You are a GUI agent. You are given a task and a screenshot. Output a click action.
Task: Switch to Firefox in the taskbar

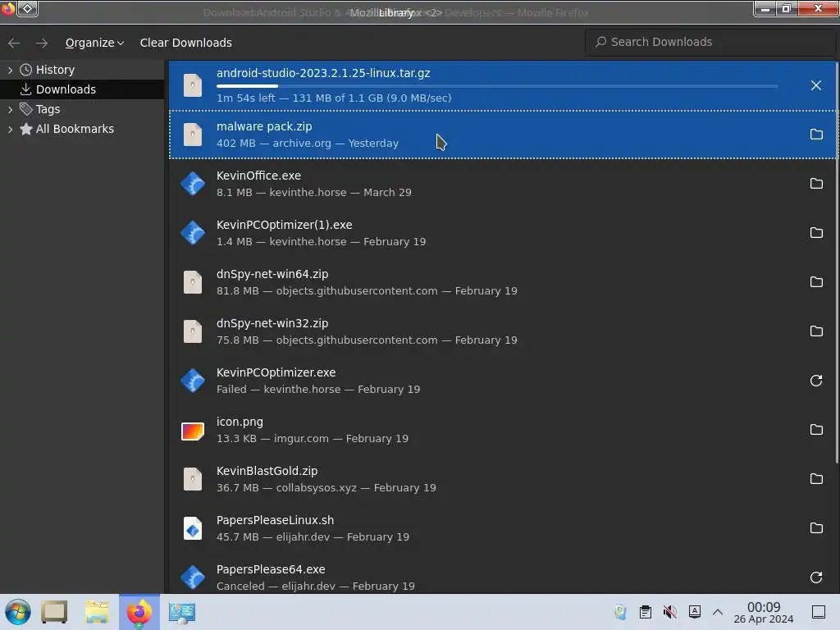[139, 612]
